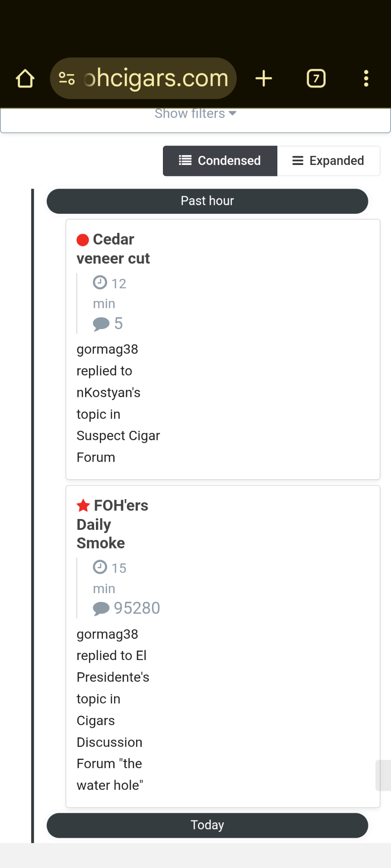This screenshot has height=868, width=391.
Task: Switch to Expanded view
Action: pyautogui.click(x=329, y=160)
